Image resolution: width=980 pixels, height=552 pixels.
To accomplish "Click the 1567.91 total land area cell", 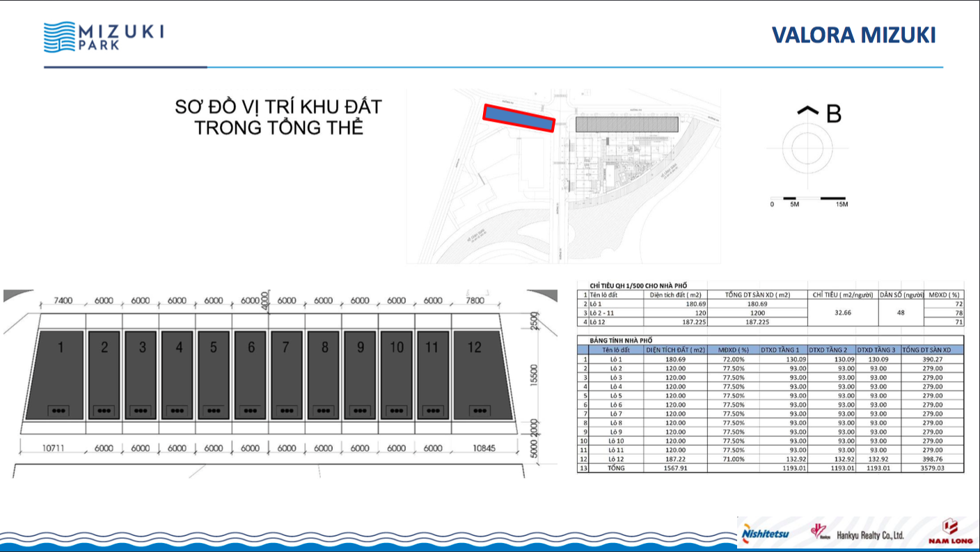I will click(676, 468).
